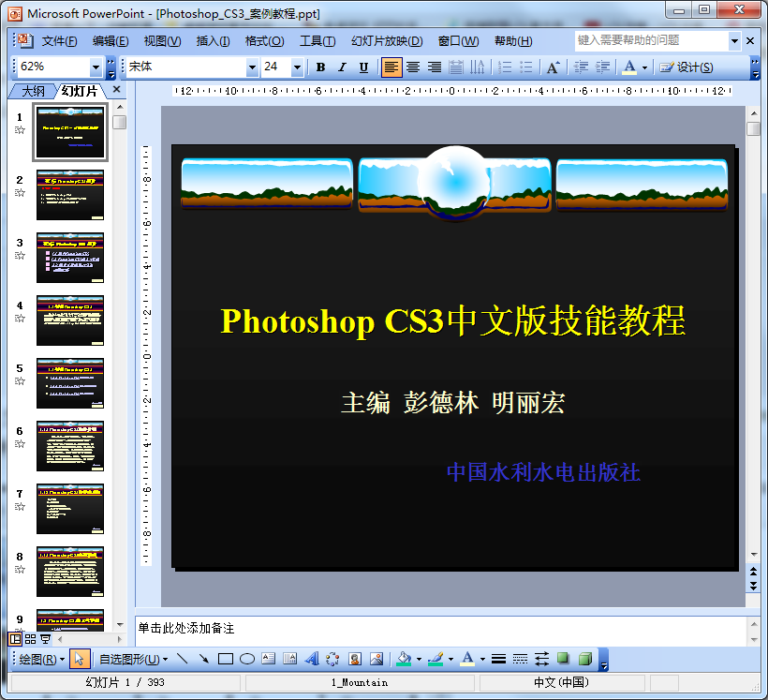The width and height of the screenshot is (768, 700).
Task: Open the 插入(I) menu
Action: pos(213,40)
